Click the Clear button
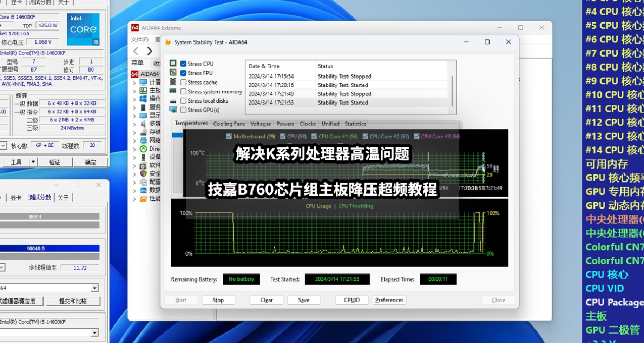This screenshot has height=343, width=644. coord(267,300)
